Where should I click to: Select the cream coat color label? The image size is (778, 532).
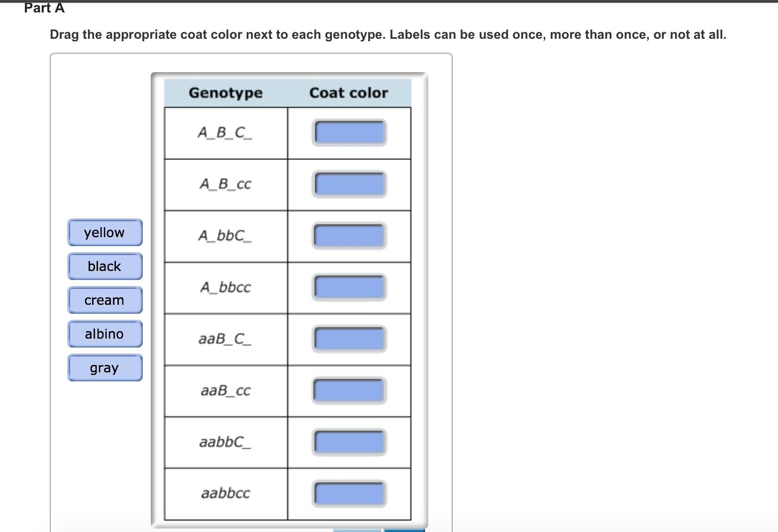(x=104, y=300)
